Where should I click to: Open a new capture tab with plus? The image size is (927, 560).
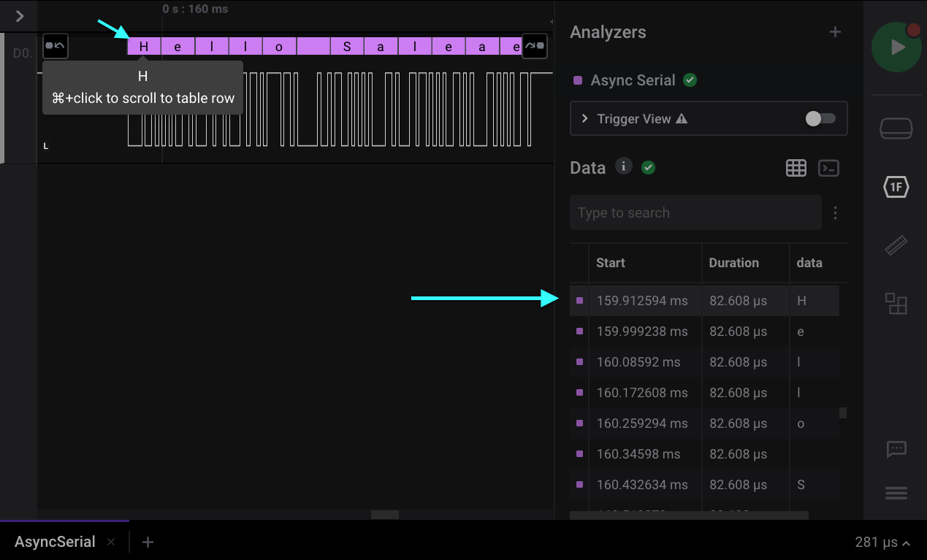click(x=148, y=542)
